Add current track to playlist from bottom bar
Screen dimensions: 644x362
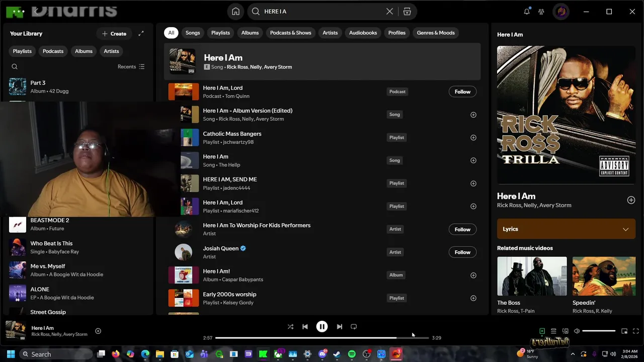click(x=98, y=331)
